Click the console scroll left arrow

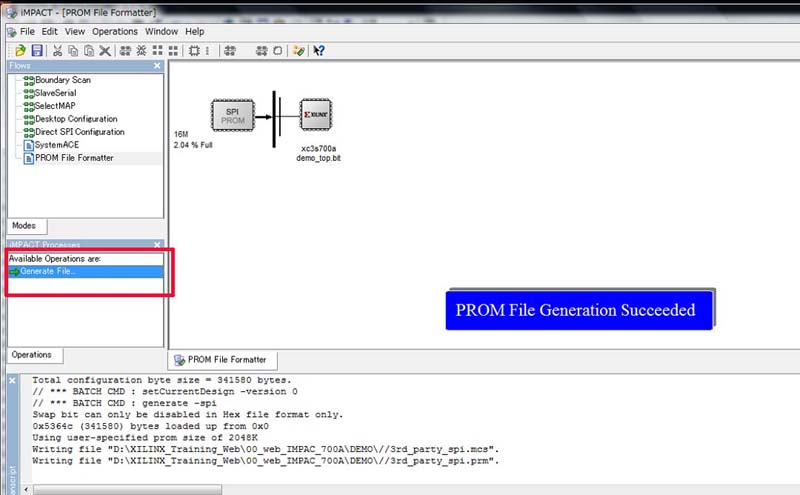pyautogui.click(x=27, y=490)
